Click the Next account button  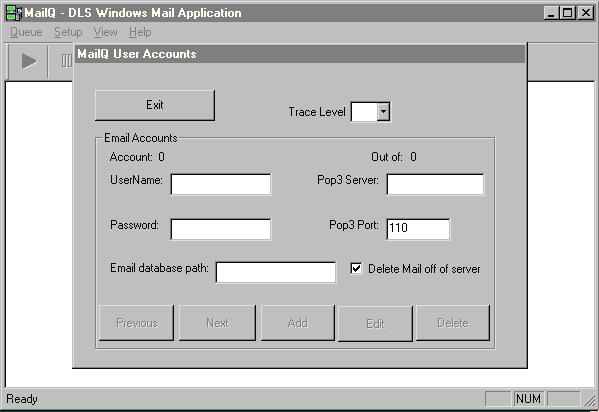click(217, 323)
